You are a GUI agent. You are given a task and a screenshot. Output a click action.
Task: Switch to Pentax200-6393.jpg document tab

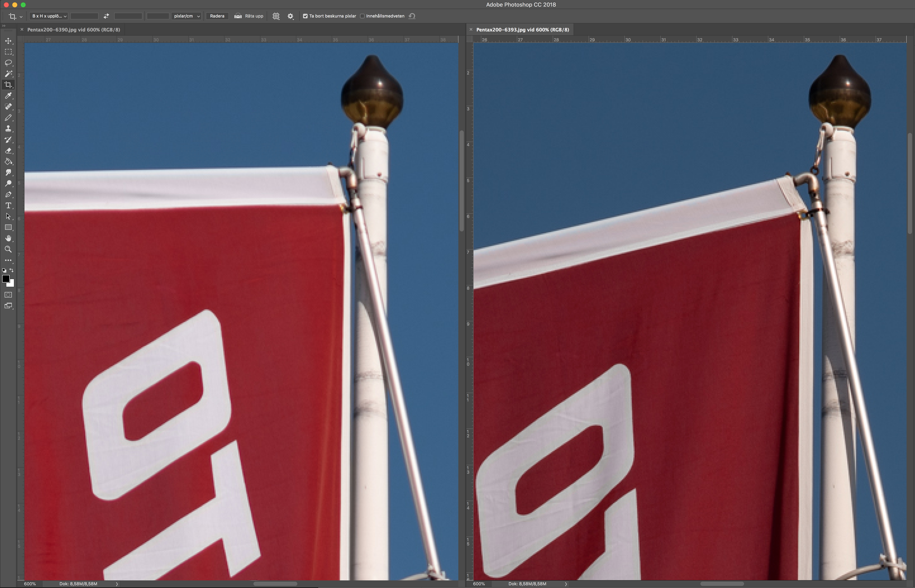click(522, 29)
